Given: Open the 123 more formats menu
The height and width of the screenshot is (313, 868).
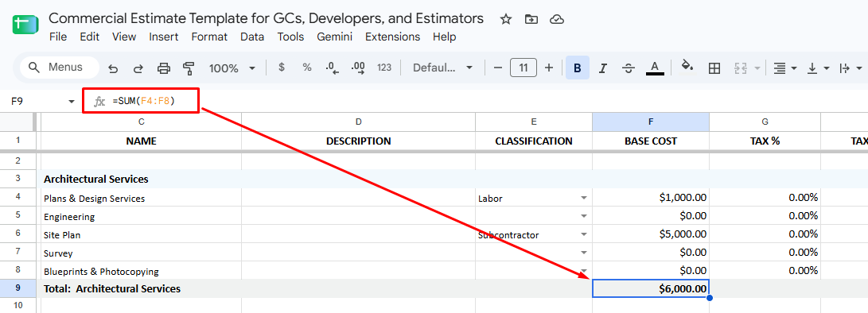Looking at the screenshot, I should click(384, 68).
